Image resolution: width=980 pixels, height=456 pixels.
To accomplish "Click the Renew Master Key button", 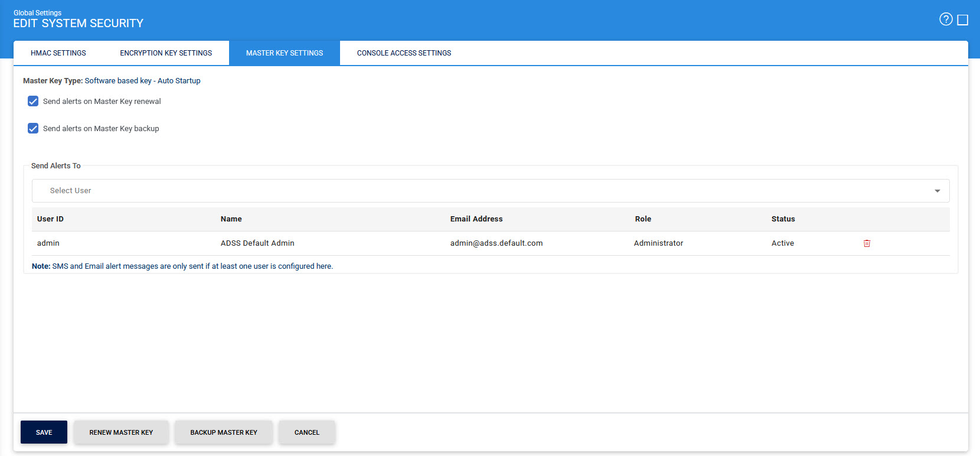I will tap(121, 432).
